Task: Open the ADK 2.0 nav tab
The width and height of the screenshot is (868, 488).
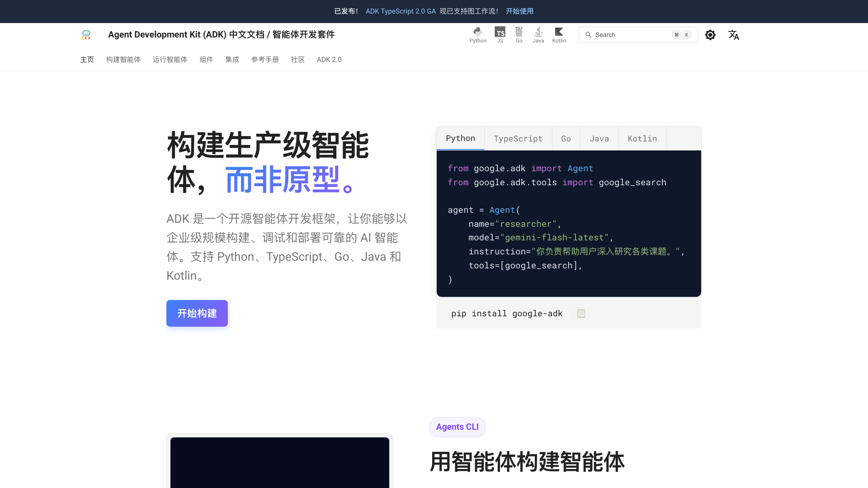Action: pos(329,60)
